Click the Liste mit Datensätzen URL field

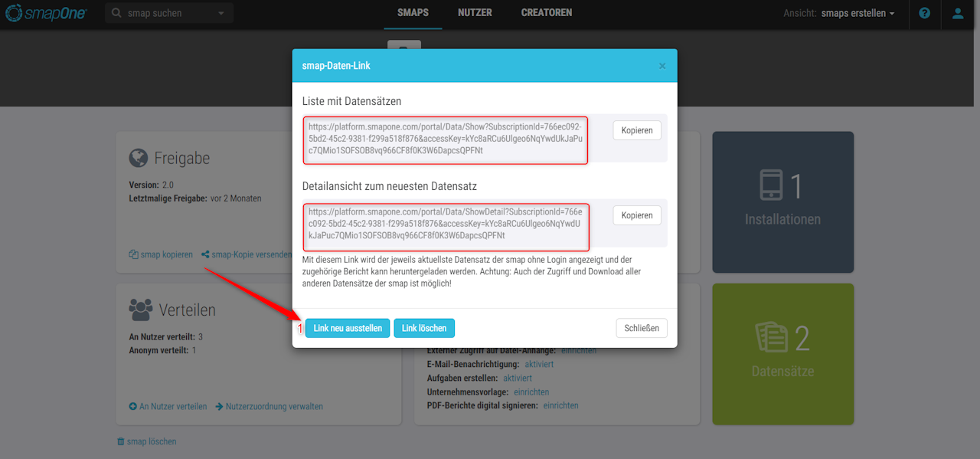click(446, 139)
